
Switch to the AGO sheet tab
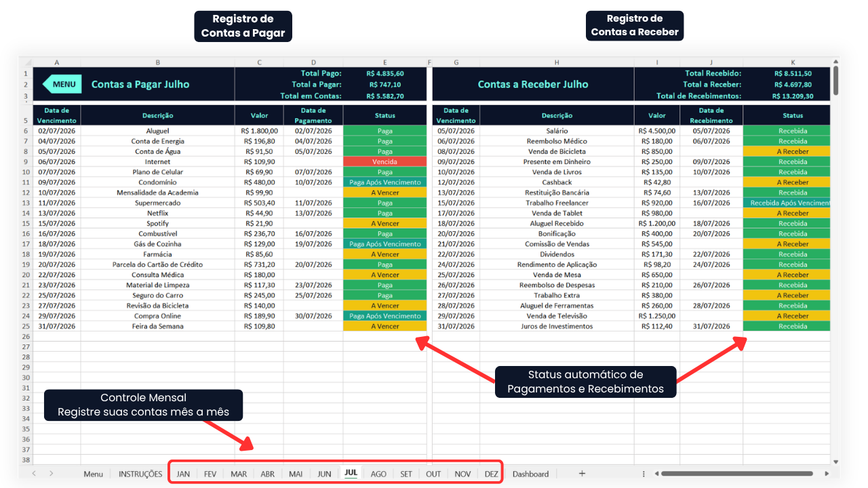point(378,474)
